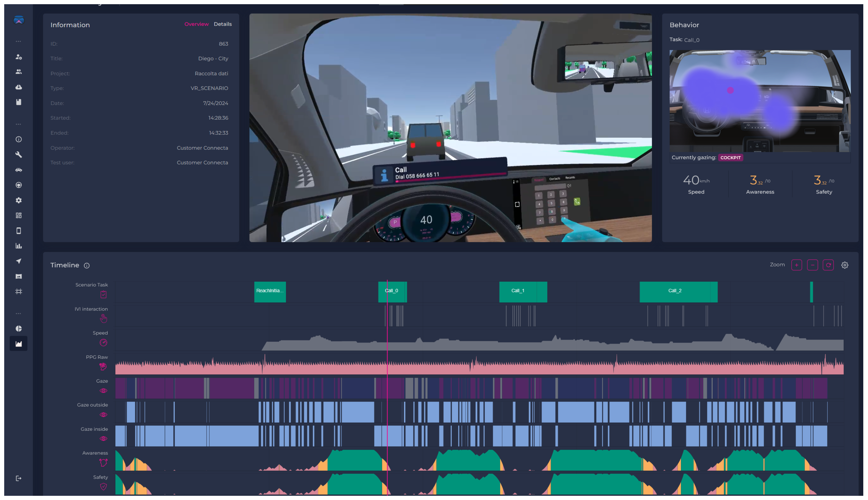Open Timeline settings gear

click(845, 265)
